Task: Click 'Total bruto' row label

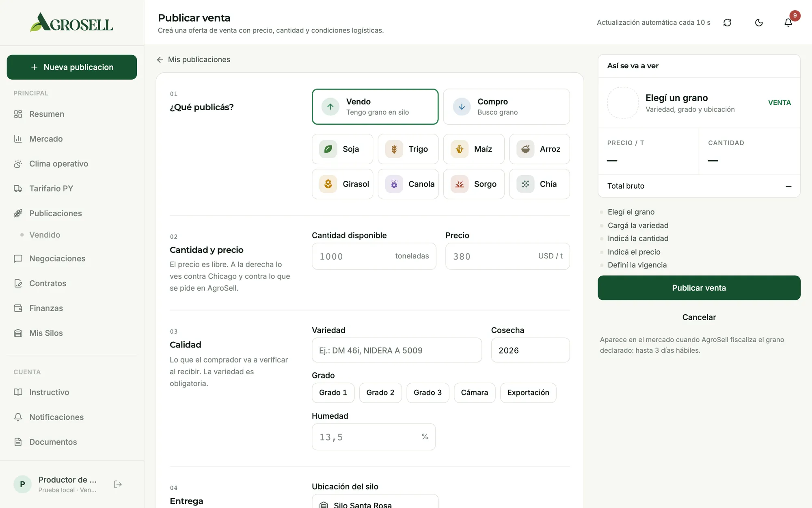Action: [626, 186]
